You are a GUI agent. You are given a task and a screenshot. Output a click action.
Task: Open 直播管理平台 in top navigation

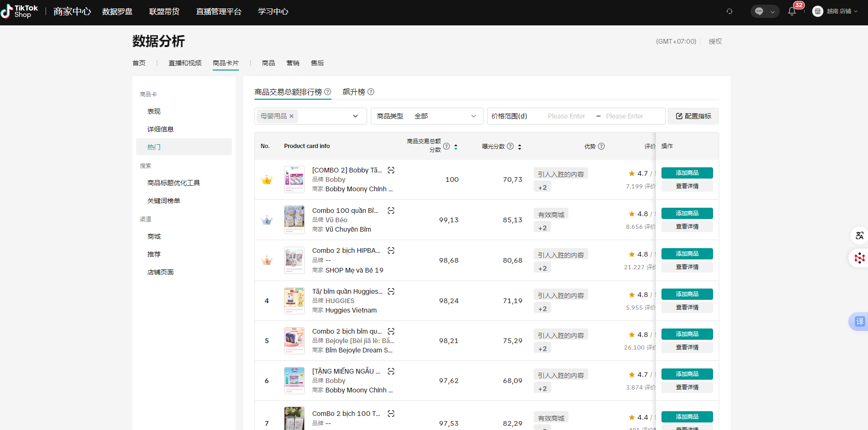click(219, 11)
